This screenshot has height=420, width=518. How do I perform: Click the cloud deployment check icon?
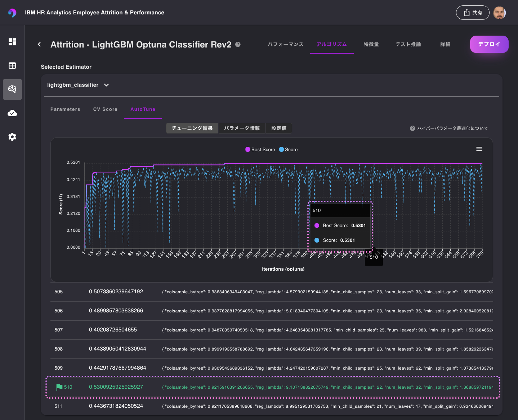coord(12,113)
